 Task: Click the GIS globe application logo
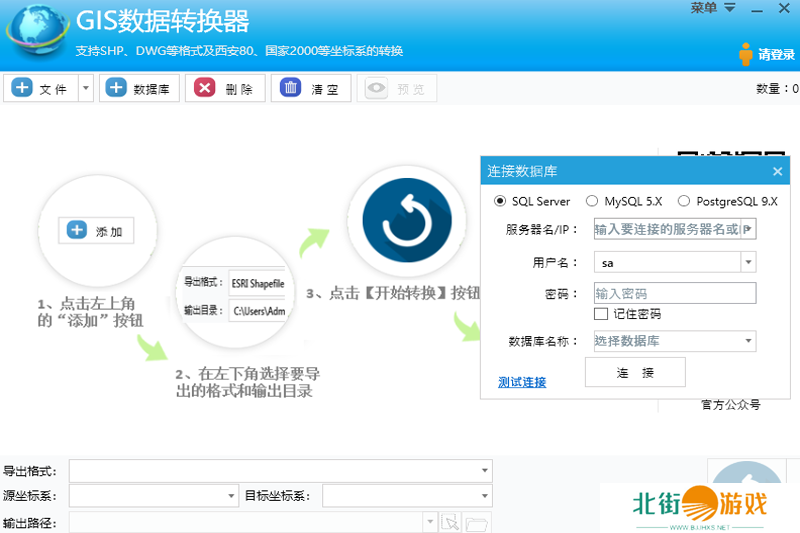point(35,32)
